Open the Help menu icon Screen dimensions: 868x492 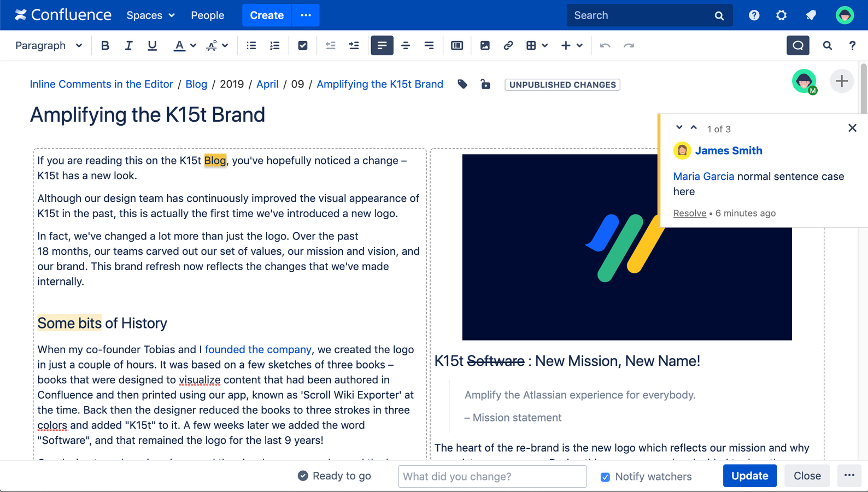click(754, 15)
